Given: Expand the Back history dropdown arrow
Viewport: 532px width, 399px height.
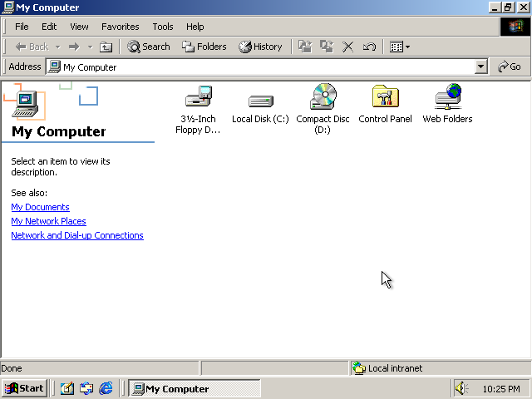Looking at the screenshot, I should (58, 47).
